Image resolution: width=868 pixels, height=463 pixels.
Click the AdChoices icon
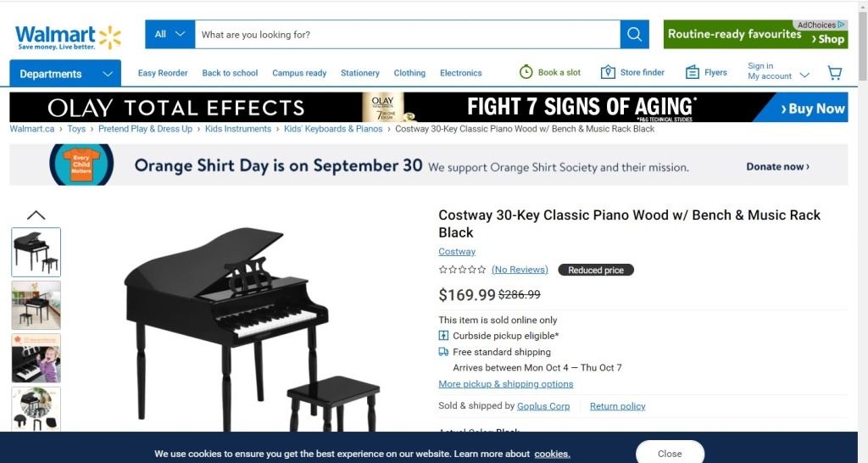coord(842,25)
